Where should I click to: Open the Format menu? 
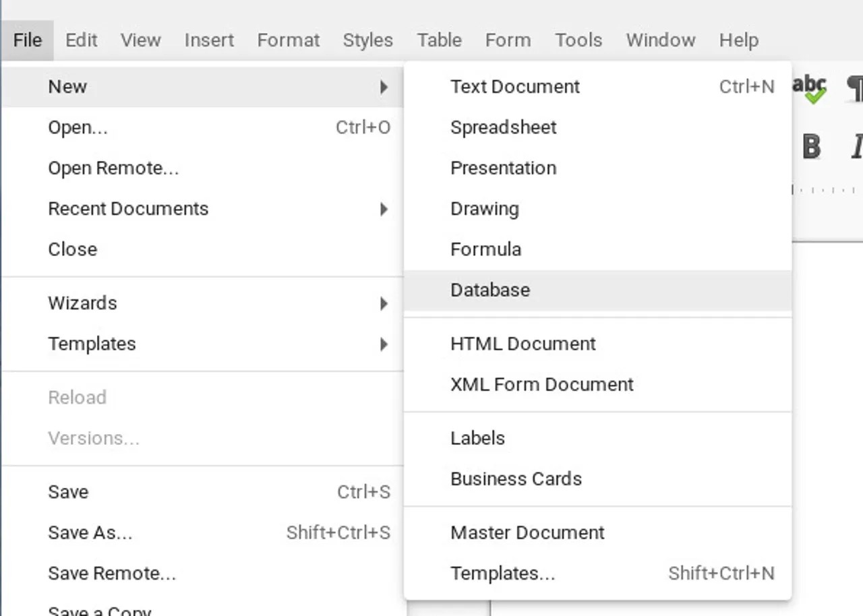(x=288, y=40)
